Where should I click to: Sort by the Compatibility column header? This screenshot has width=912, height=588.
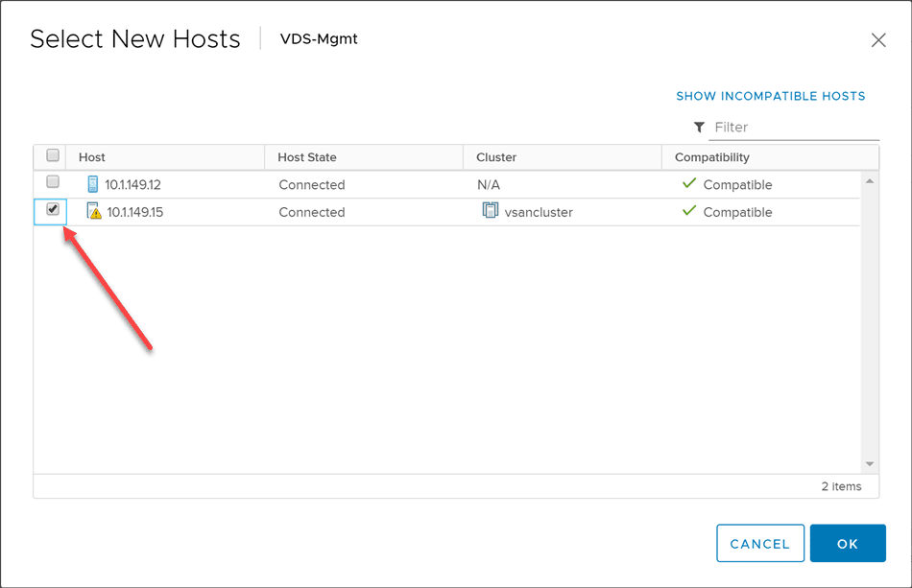pyautogui.click(x=711, y=157)
